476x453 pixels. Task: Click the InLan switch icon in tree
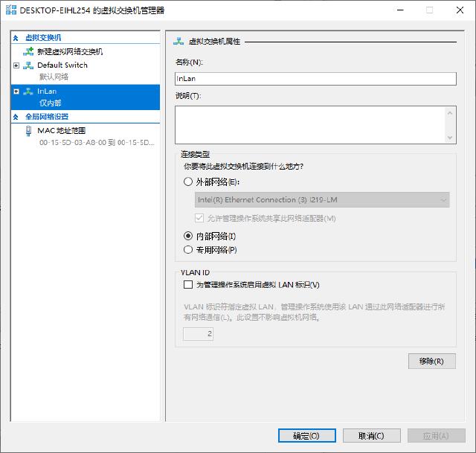(x=28, y=91)
